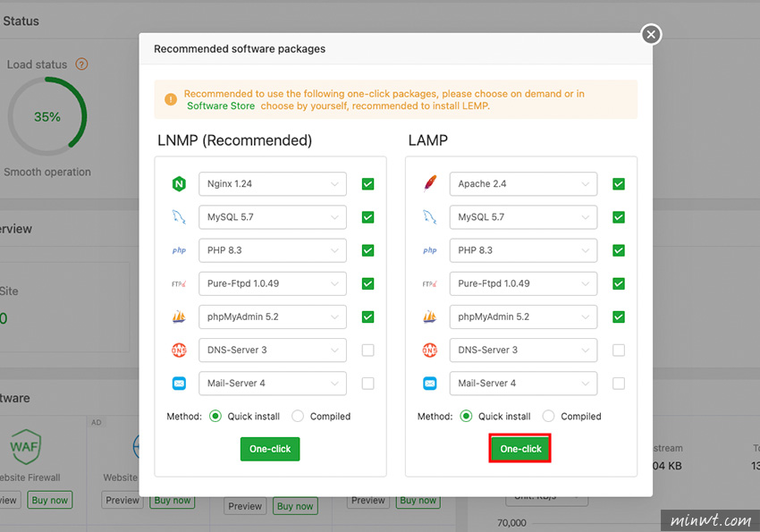Uncheck the Nginx 1.24 checkbox in LNMP
This screenshot has width=760, height=532.
[x=367, y=184]
